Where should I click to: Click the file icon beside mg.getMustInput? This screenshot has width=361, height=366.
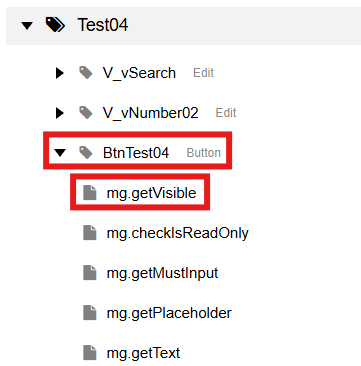(x=90, y=273)
